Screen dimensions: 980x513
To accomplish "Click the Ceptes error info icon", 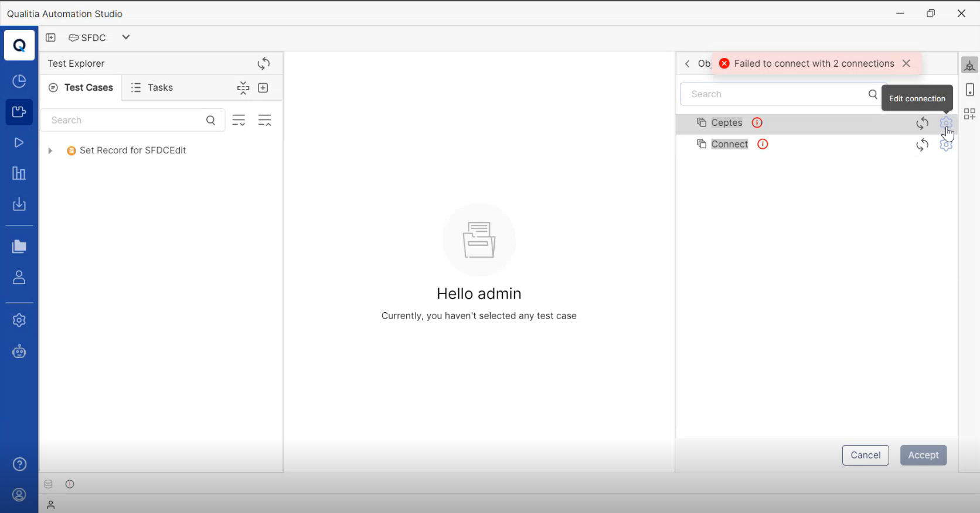I will point(757,123).
